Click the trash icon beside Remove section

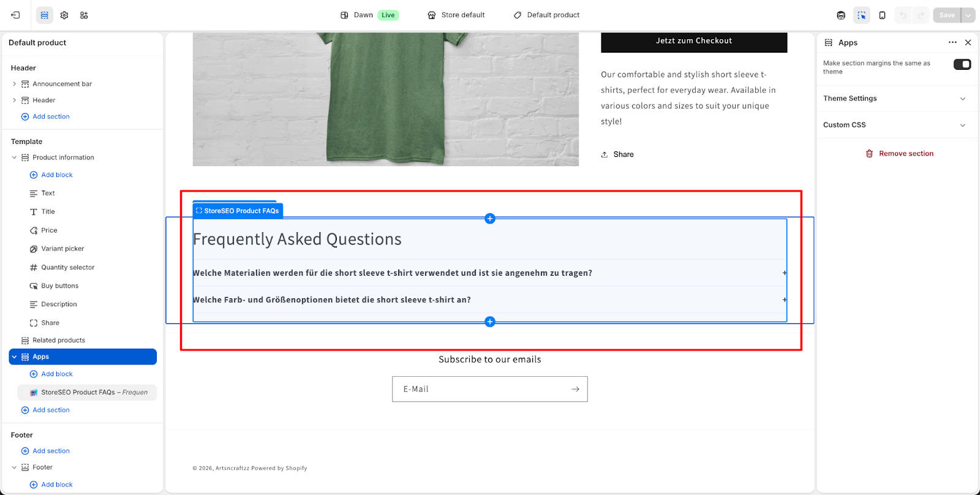(869, 154)
